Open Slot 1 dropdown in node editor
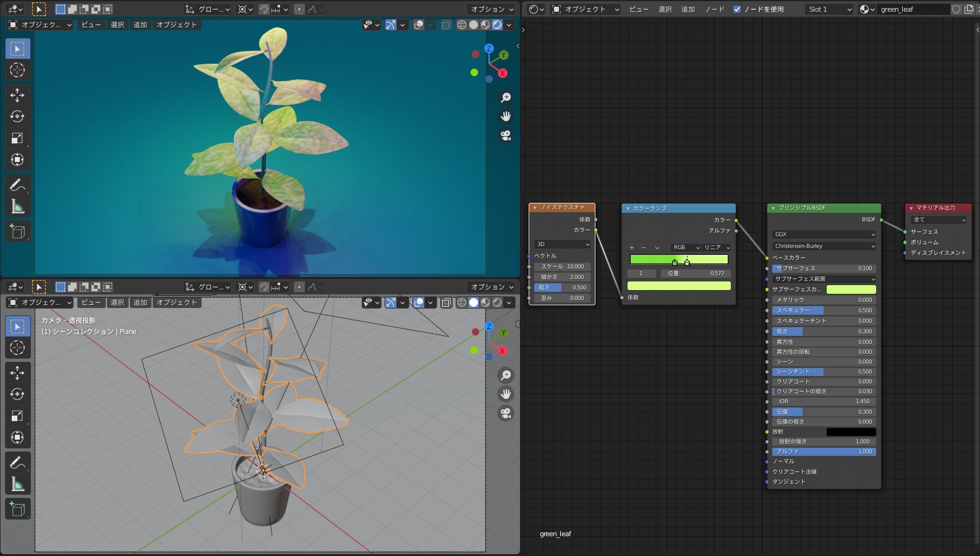Viewport: 980px width, 556px height. click(829, 9)
